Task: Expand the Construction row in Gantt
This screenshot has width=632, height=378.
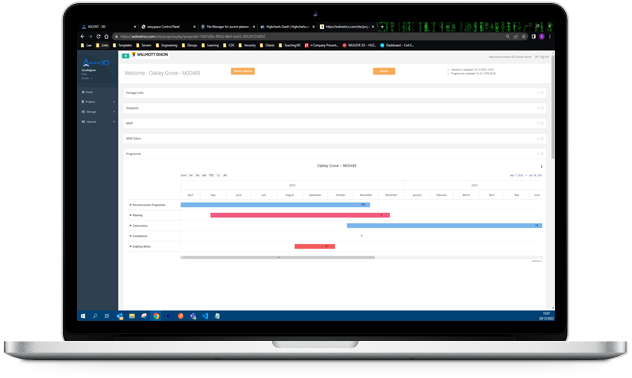Action: 131,226
